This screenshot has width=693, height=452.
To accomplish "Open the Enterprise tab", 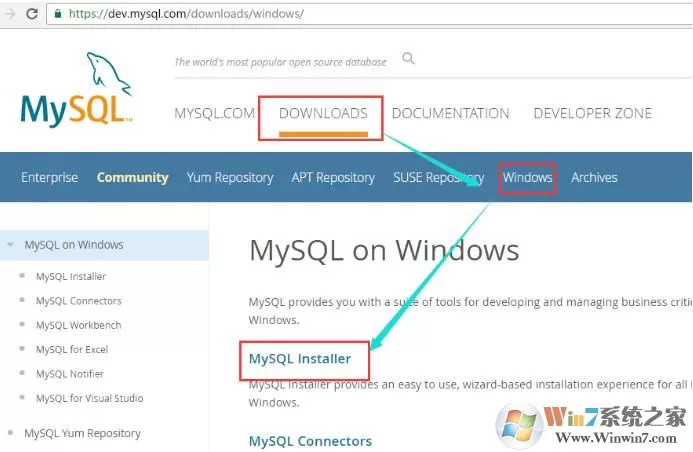I will click(x=50, y=178).
